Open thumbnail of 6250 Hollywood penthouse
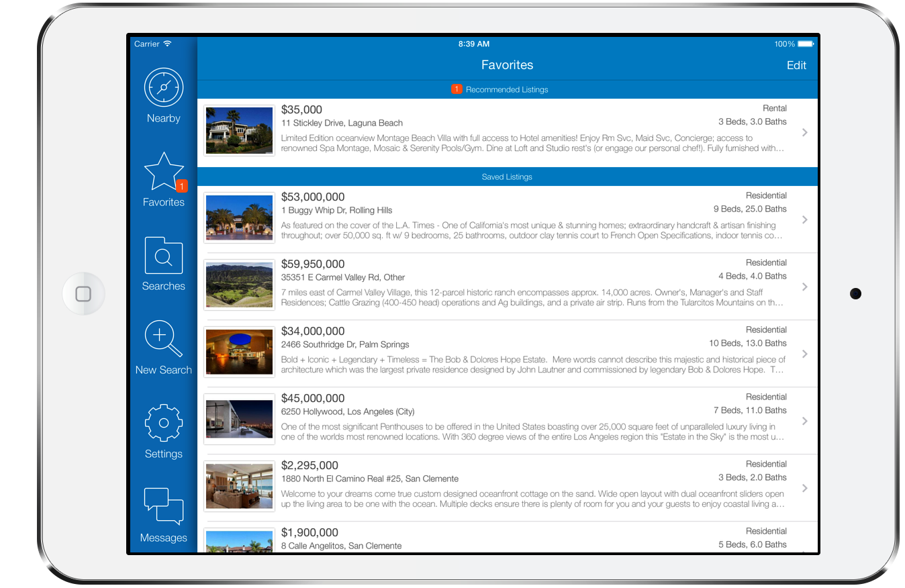 pos(239,420)
